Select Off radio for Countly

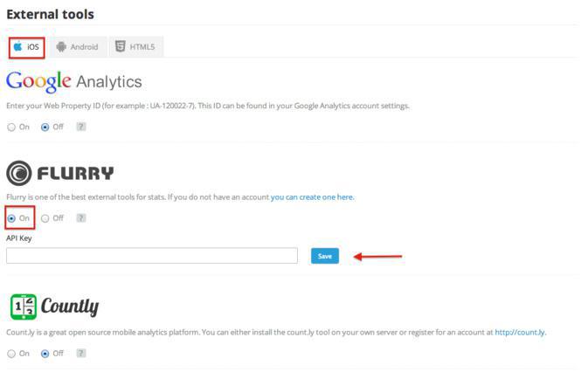click(x=45, y=353)
